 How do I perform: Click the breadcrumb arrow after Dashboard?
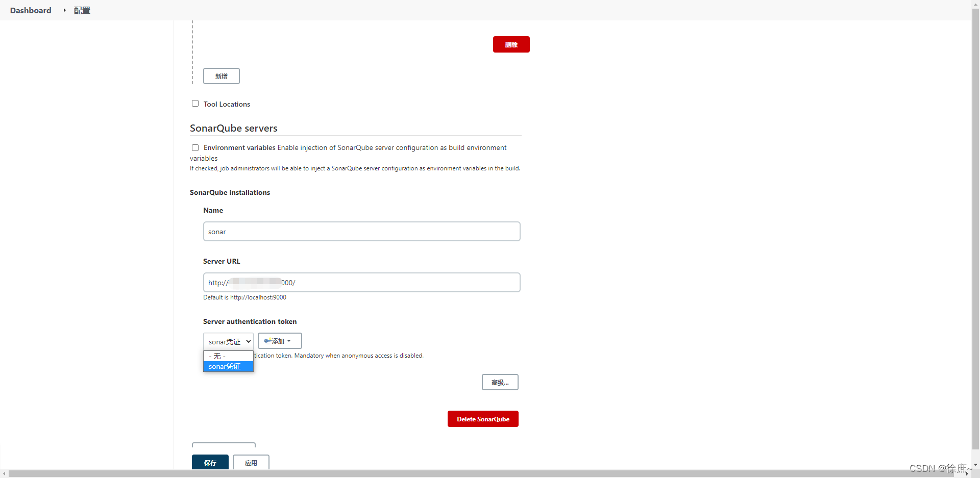coord(64,10)
